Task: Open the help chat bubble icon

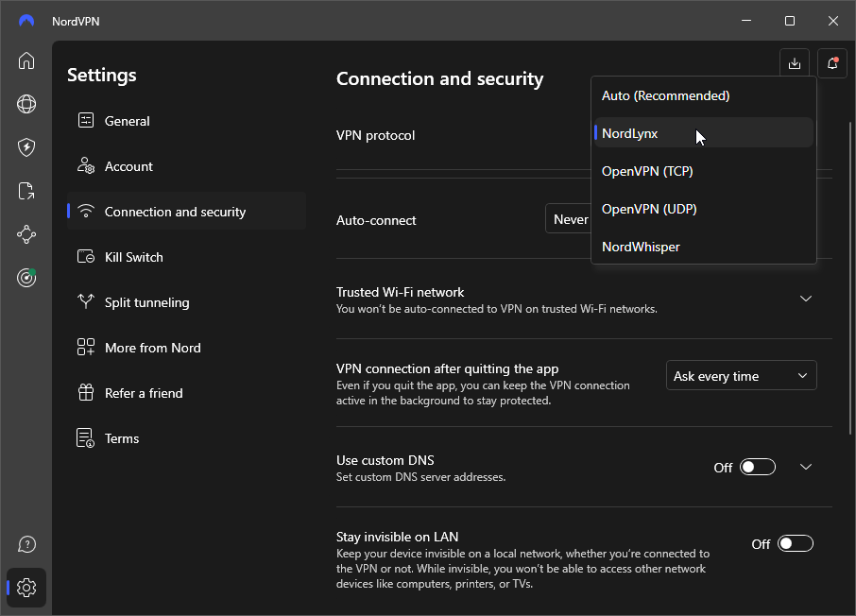Action: tap(26, 544)
